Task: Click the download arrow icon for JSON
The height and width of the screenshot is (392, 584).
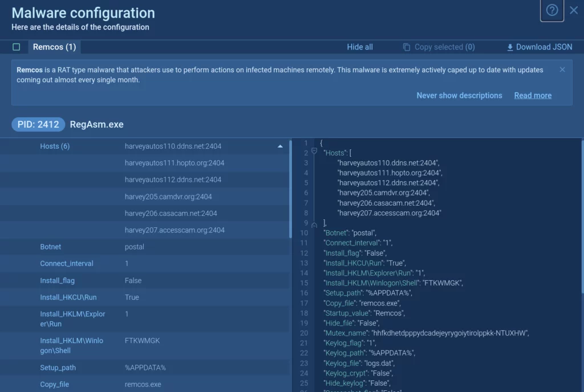Action: tap(510, 47)
